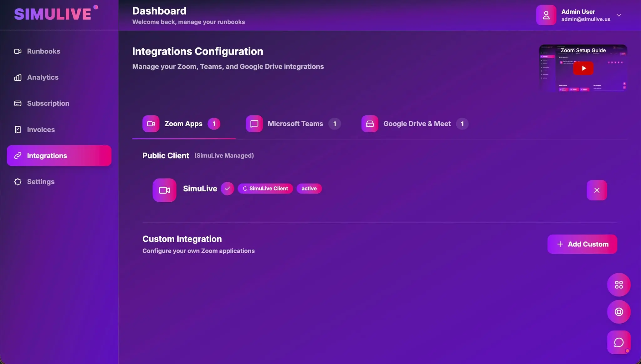Select the Integrations sidebar item
This screenshot has width=641, height=364.
pos(59,156)
